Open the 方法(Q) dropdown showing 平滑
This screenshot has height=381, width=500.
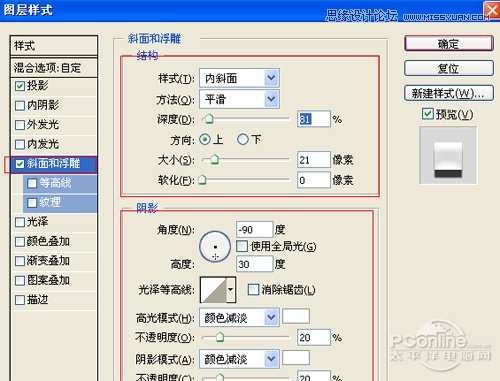pyautogui.click(x=239, y=99)
